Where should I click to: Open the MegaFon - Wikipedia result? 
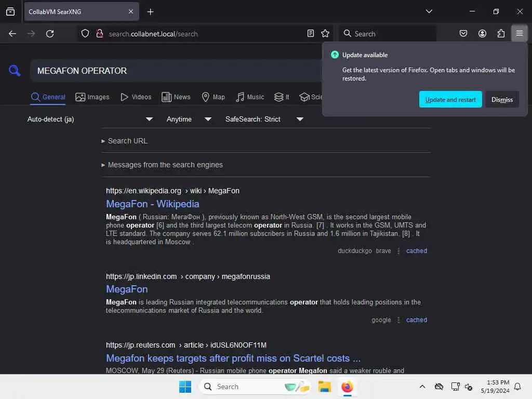(x=152, y=204)
